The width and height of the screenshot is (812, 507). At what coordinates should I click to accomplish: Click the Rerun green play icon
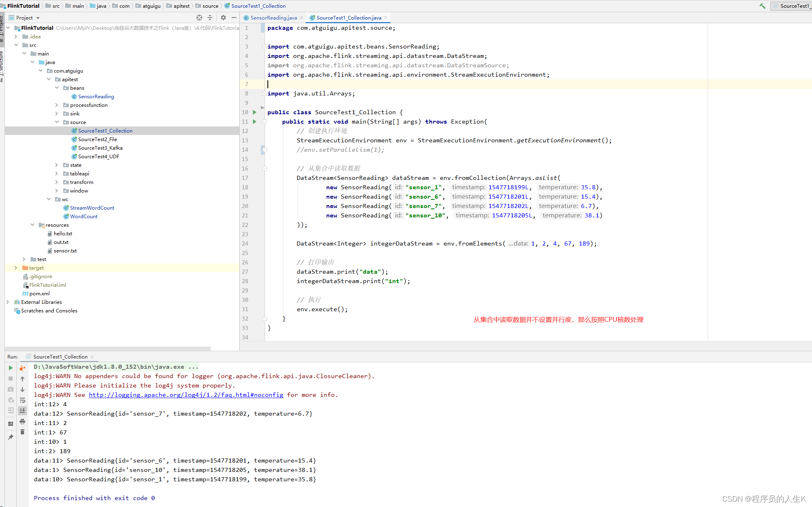11,368
